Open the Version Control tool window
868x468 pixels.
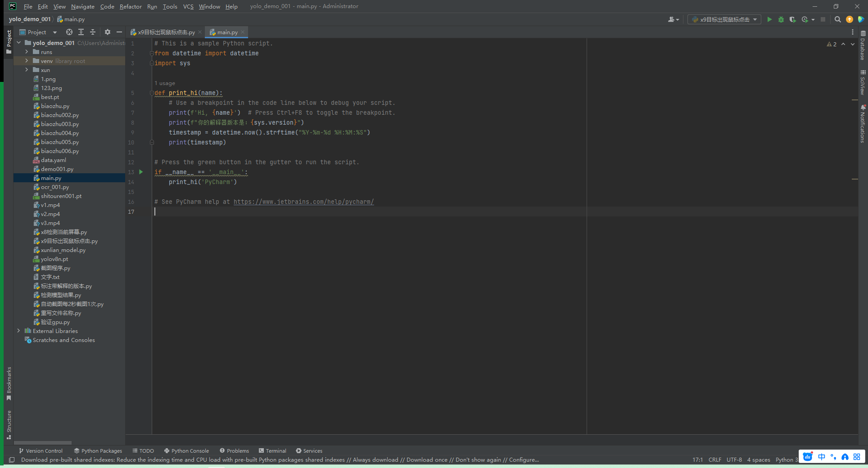[41, 451]
